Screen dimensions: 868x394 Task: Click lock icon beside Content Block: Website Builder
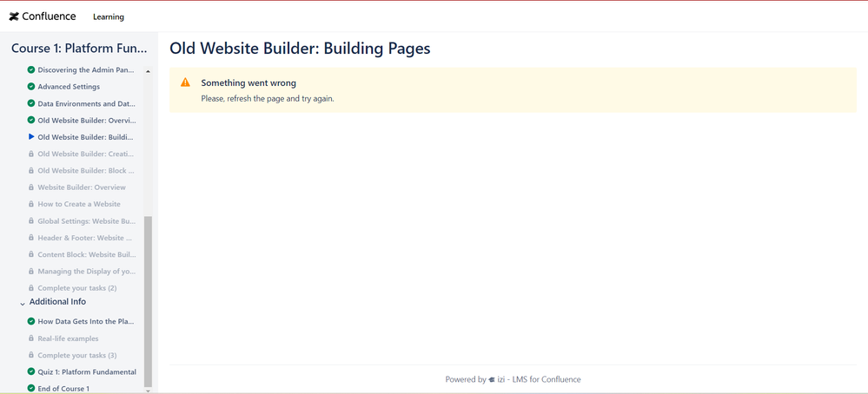coord(31,255)
